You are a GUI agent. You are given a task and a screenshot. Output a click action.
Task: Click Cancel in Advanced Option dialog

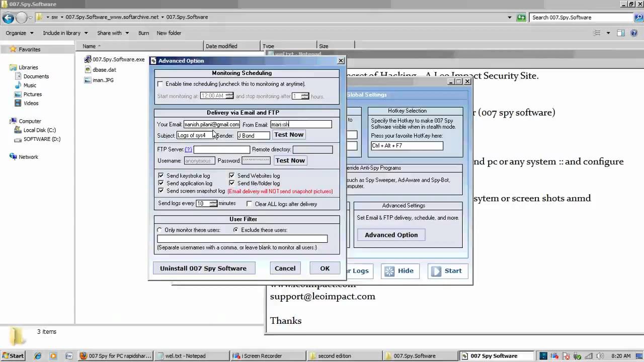[285, 268]
